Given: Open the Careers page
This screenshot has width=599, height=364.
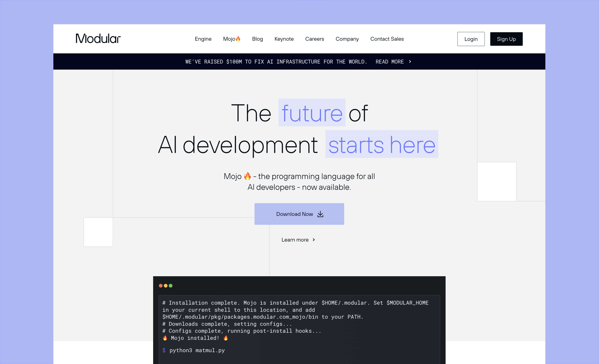Looking at the screenshot, I should click(x=314, y=39).
